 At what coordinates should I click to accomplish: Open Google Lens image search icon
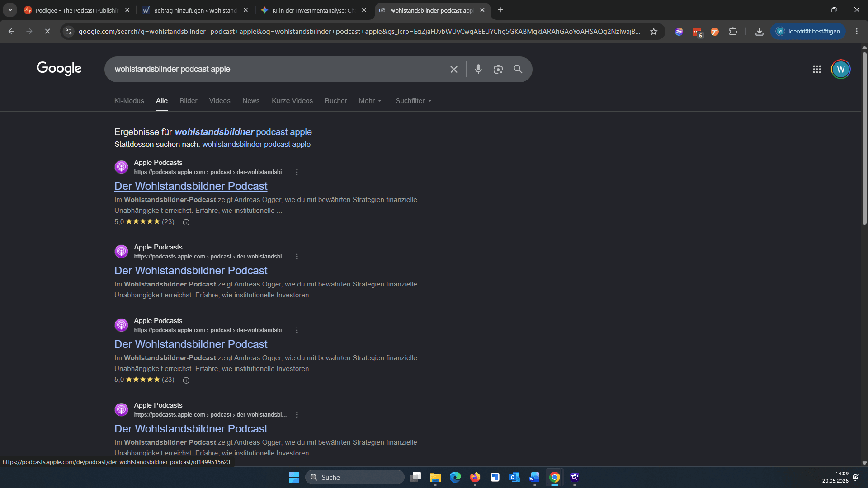coord(498,69)
